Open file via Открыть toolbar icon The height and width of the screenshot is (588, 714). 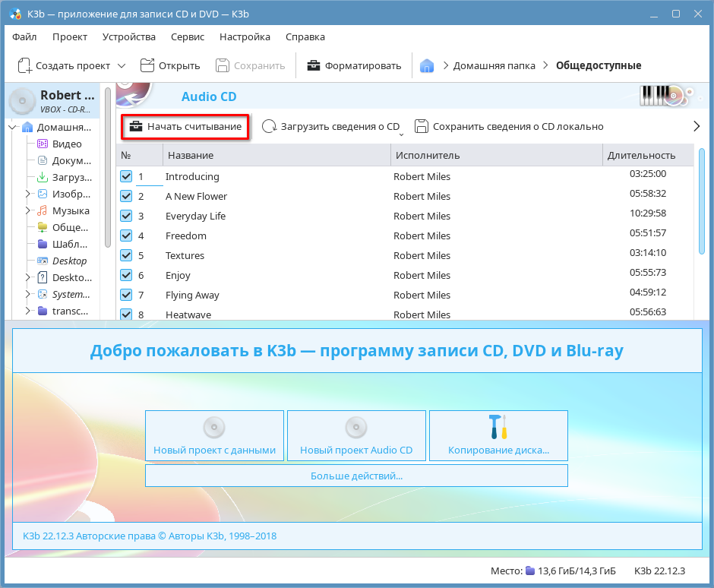click(147, 65)
